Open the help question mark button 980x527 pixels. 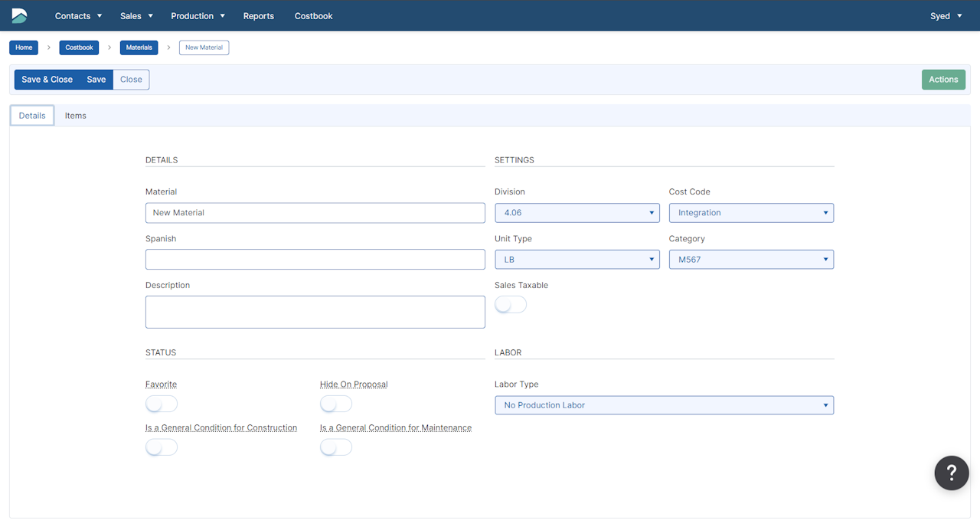coord(951,472)
